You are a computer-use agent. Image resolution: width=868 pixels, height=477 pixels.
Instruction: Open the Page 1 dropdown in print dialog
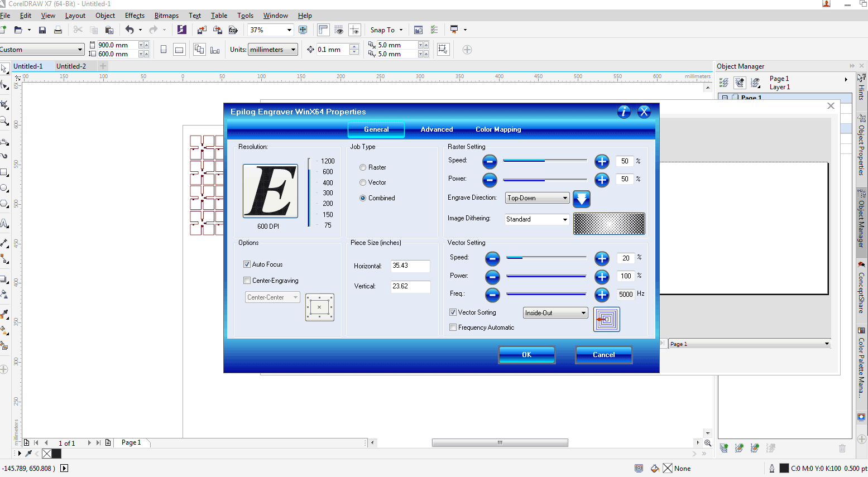point(750,344)
